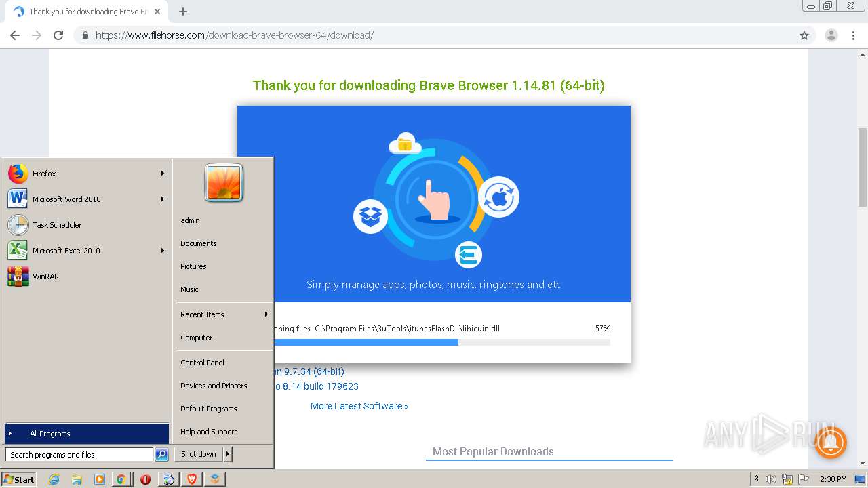The height and width of the screenshot is (488, 868).
Task: Click the search magnifier button in Start menu
Action: click(161, 455)
